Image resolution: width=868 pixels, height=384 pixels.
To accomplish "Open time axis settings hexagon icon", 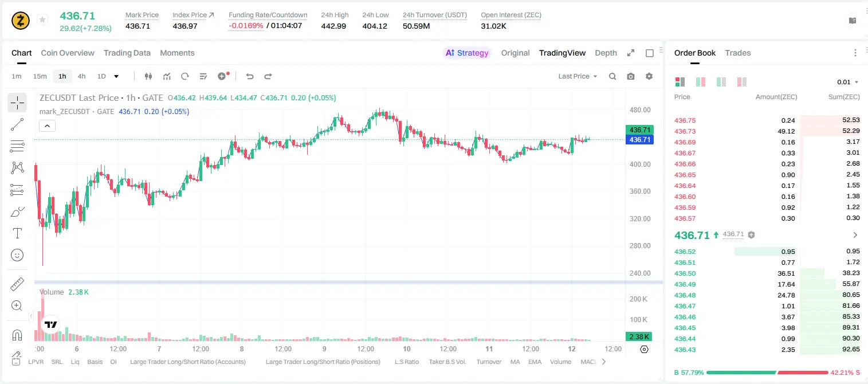I will click(x=644, y=349).
